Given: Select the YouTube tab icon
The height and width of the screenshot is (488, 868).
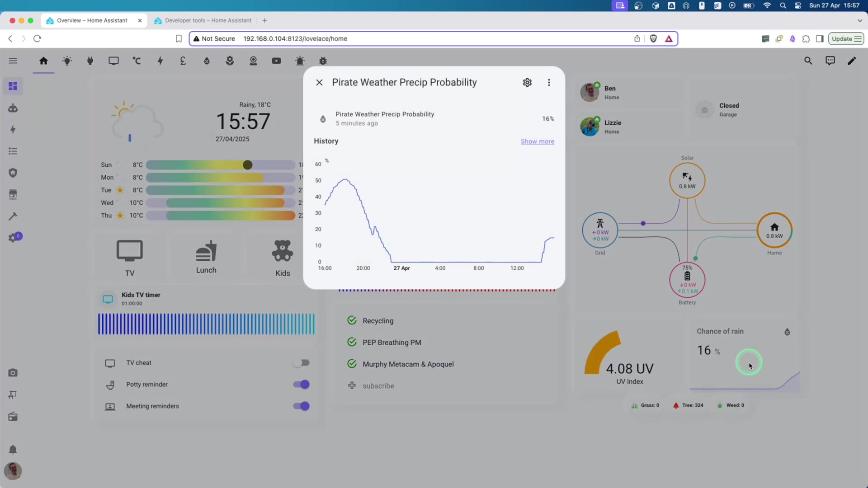Looking at the screenshot, I should [x=277, y=61].
